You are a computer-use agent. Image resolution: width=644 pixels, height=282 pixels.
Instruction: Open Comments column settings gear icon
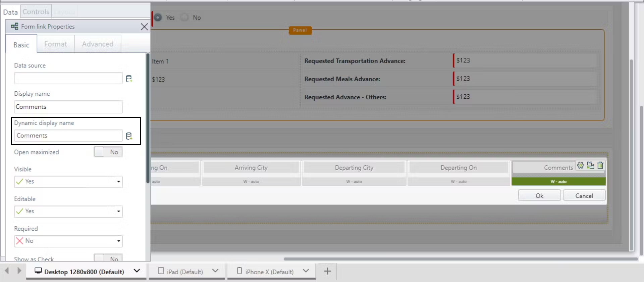pyautogui.click(x=581, y=165)
